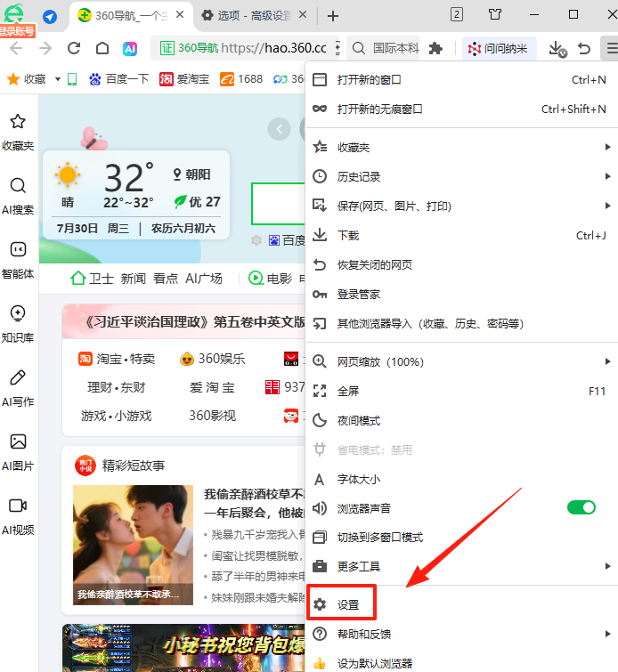618x672 pixels.
Task: Toggle the 浏览器声音 switch
Action: pyautogui.click(x=581, y=507)
